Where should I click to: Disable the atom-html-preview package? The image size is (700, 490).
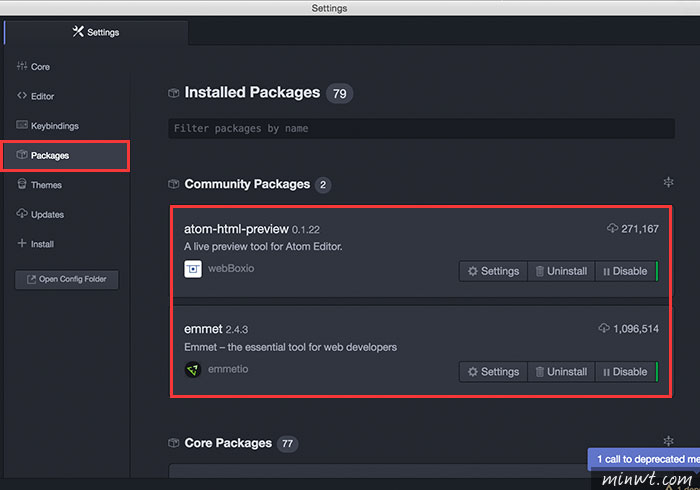pos(625,271)
